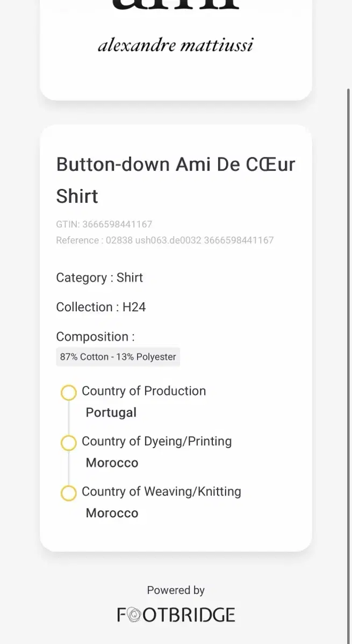
Task: Click the Button-down Ami De Cœur Shirt title
Action: [x=176, y=180]
